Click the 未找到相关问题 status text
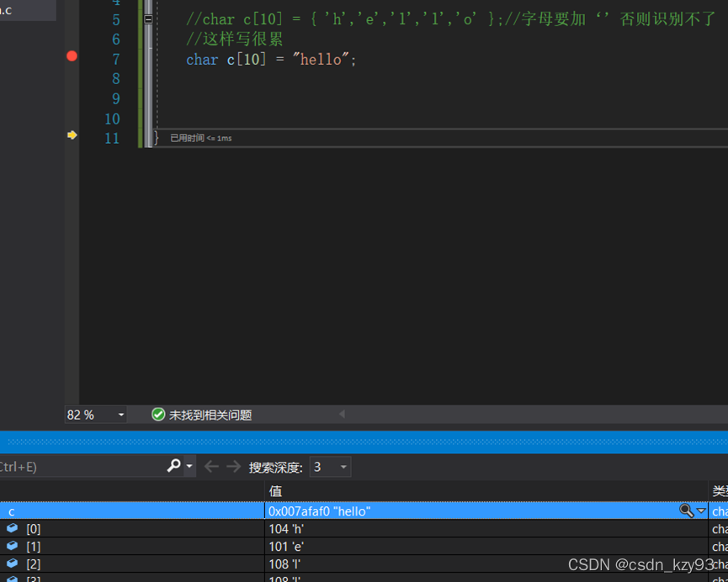 tap(210, 415)
